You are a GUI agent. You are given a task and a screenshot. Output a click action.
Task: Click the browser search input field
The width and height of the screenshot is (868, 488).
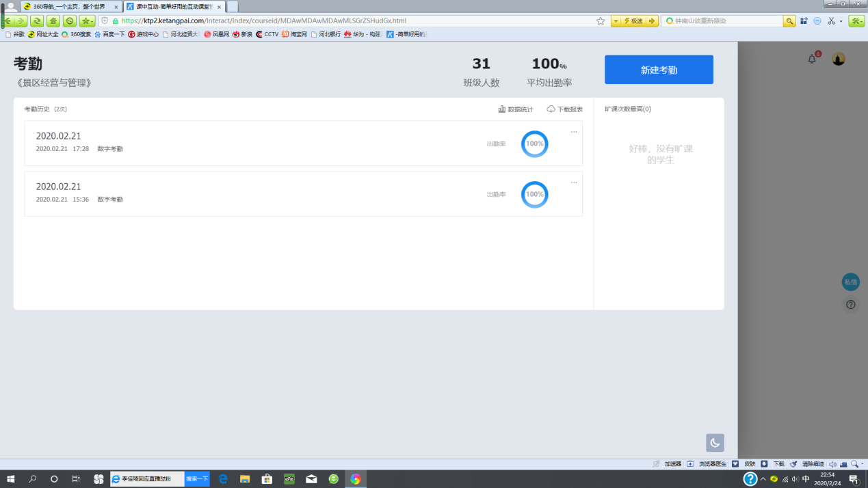click(725, 21)
